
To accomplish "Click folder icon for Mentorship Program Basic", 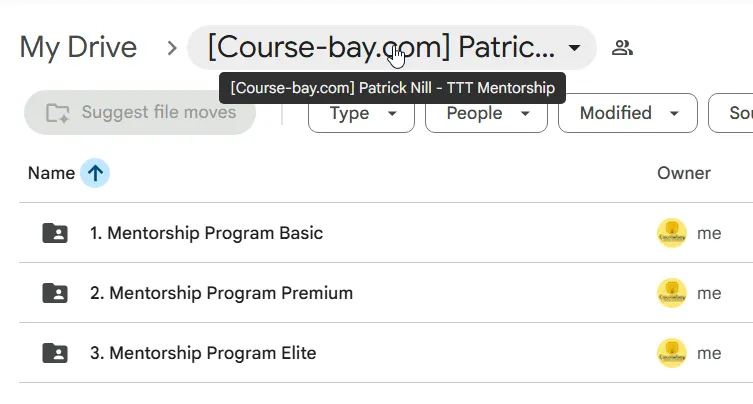I will pyautogui.click(x=55, y=233).
